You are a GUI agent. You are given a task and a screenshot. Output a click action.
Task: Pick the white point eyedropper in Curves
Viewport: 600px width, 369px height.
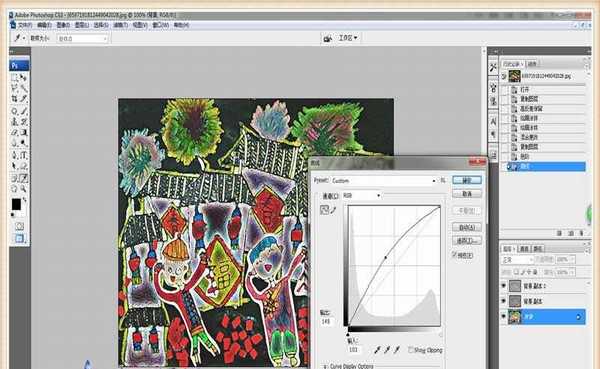click(397, 349)
